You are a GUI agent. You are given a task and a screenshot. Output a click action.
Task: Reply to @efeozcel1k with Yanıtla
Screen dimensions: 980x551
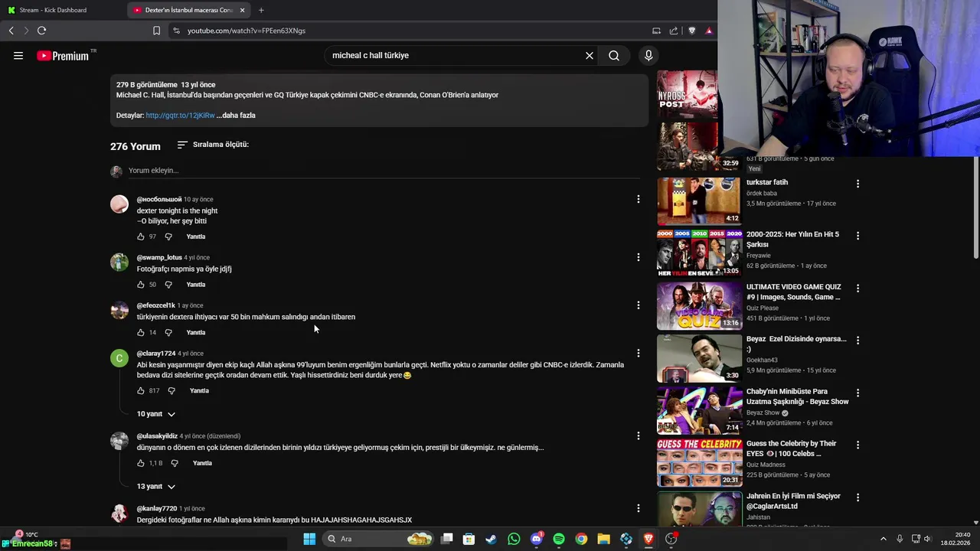(x=196, y=332)
